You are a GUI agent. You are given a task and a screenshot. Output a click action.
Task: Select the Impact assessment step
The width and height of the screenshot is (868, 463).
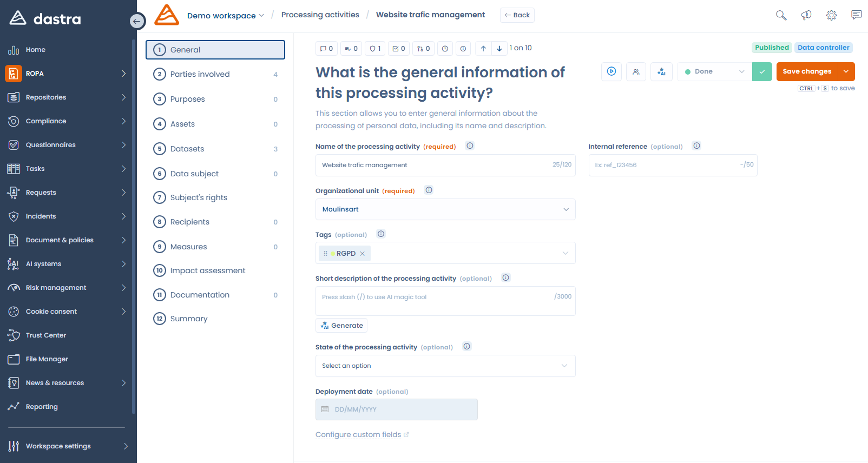[215, 270]
